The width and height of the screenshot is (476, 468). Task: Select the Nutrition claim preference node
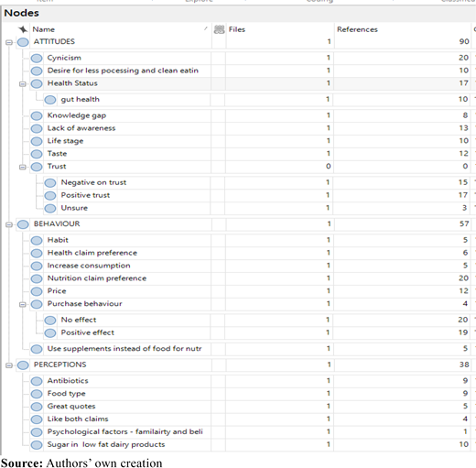(x=97, y=278)
